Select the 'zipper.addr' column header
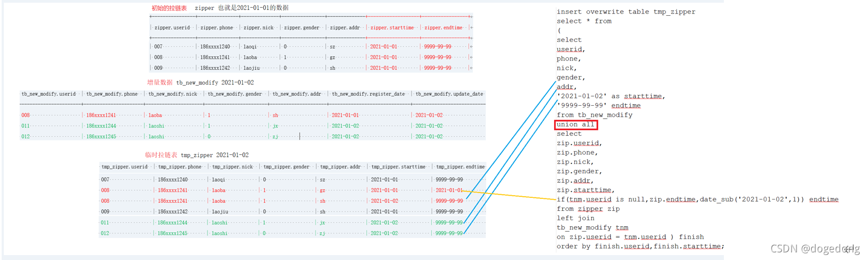Viewport: 868px width, 260px height. coord(345,28)
